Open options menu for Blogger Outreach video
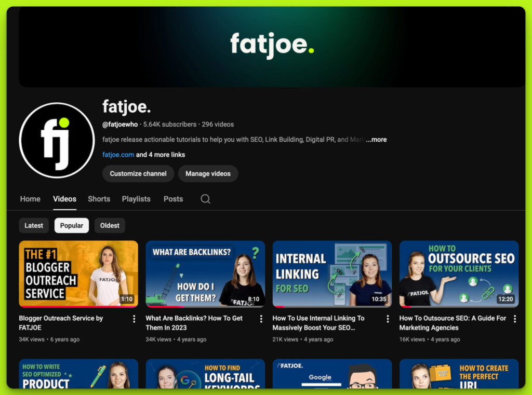 134,318
